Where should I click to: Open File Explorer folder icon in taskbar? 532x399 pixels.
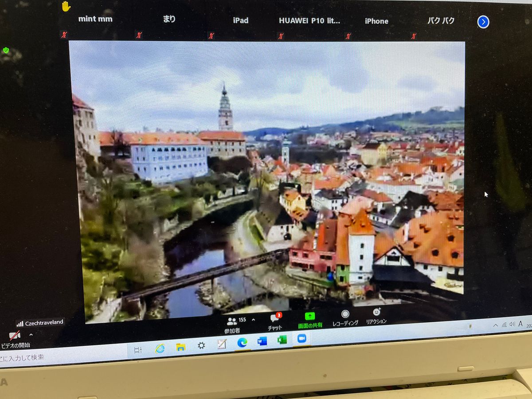pyautogui.click(x=180, y=347)
